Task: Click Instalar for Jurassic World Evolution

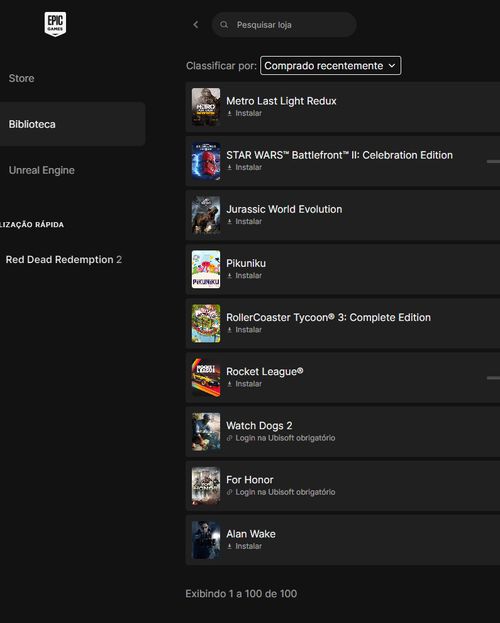Action: pos(248,221)
